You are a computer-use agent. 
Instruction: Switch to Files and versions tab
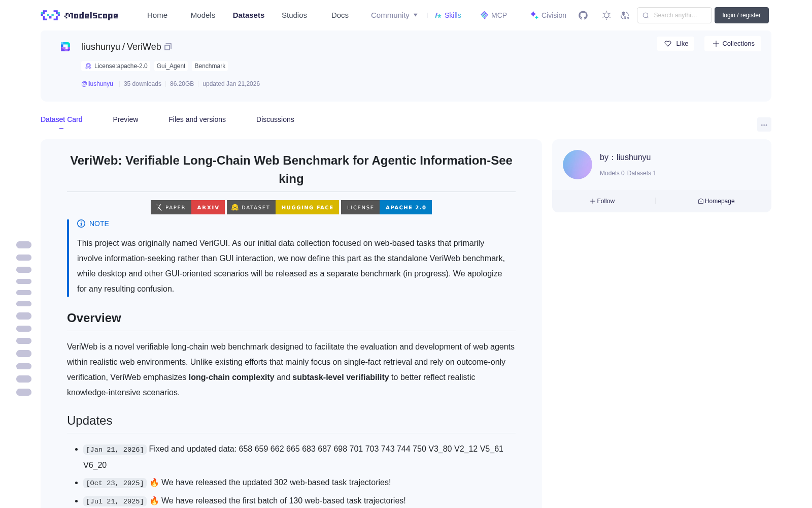click(x=197, y=119)
